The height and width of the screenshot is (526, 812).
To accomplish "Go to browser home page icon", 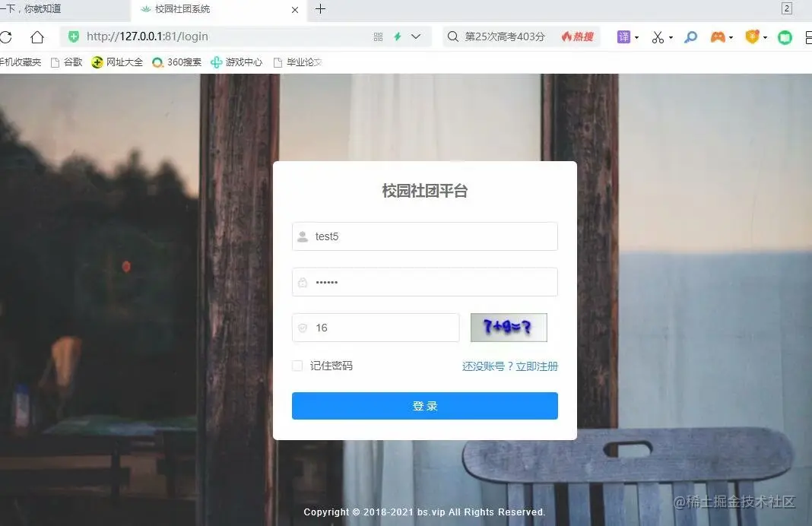I will click(37, 36).
